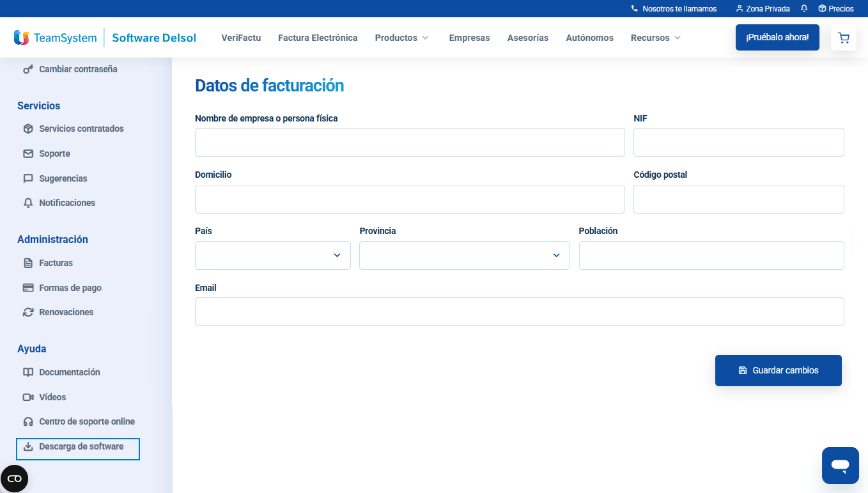This screenshot has height=493, width=868.
Task: Click the notification bell in top bar
Action: pos(804,9)
